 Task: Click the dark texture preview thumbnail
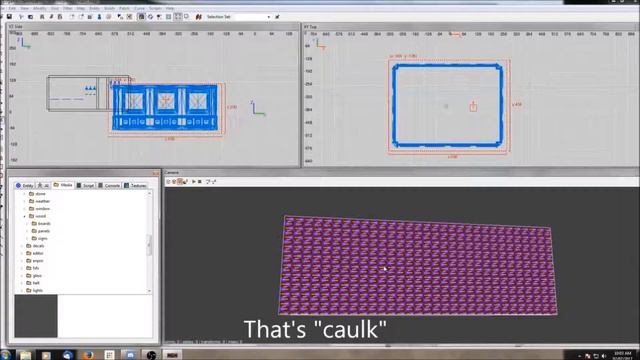coord(36,316)
